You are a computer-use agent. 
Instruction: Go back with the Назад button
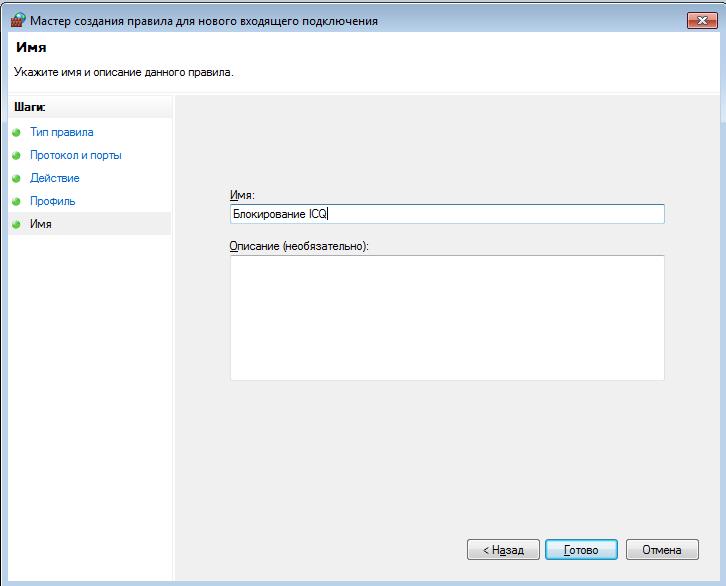(503, 549)
